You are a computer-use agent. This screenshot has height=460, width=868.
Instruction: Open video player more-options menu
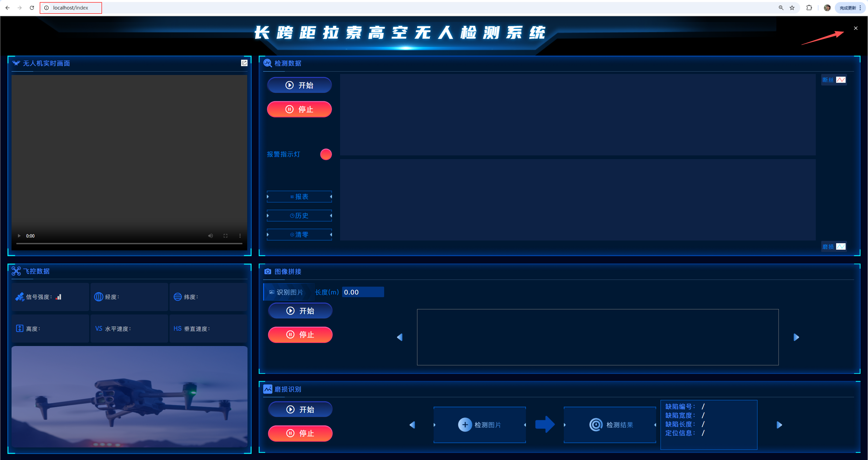tap(240, 236)
